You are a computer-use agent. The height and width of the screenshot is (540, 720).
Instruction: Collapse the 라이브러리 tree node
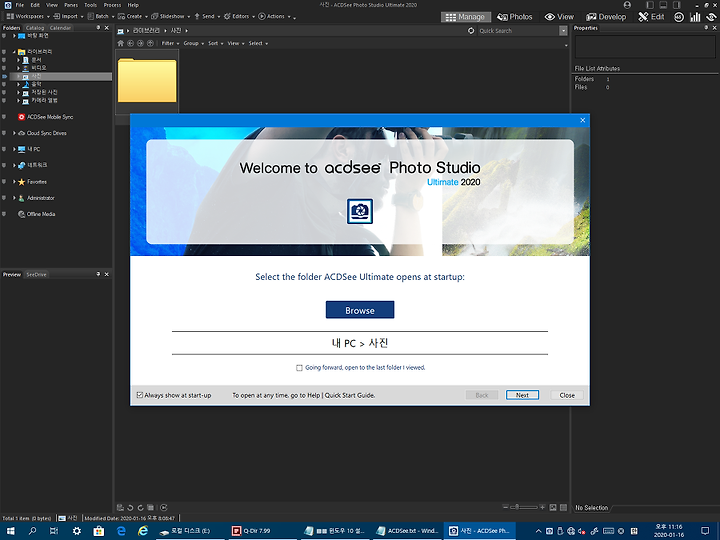[x=14, y=52]
